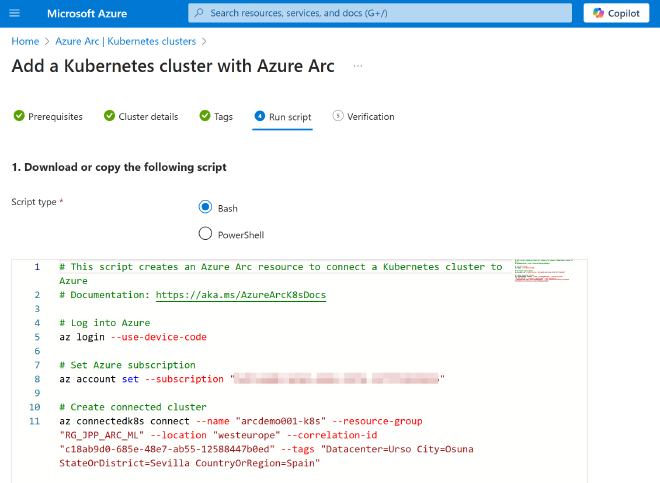Select the Bash script type
This screenshot has width=660, height=483.
click(205, 207)
